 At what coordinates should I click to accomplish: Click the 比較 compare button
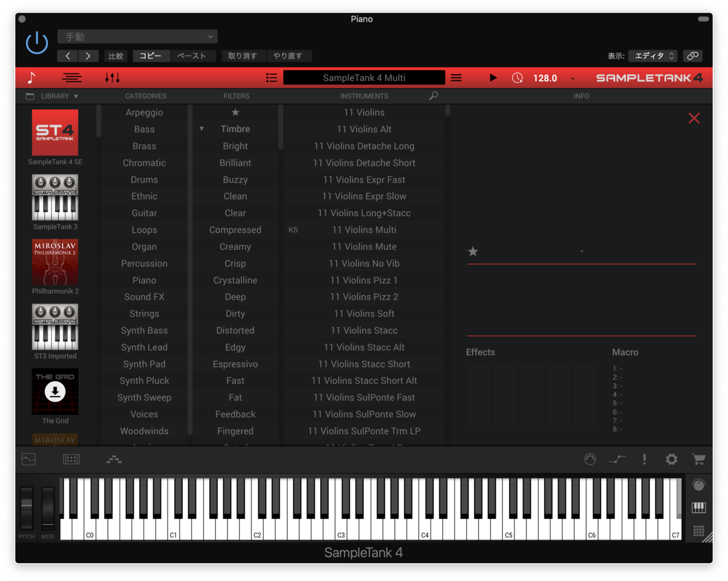(x=115, y=56)
